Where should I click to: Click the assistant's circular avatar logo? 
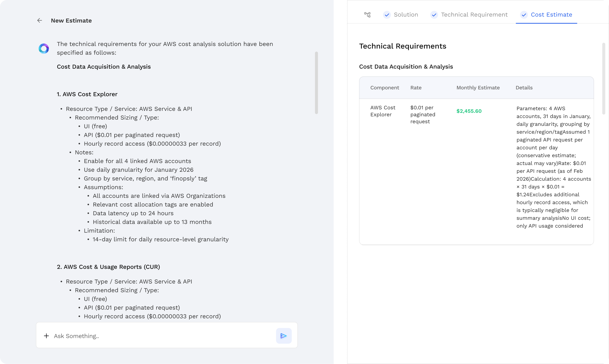(44, 48)
